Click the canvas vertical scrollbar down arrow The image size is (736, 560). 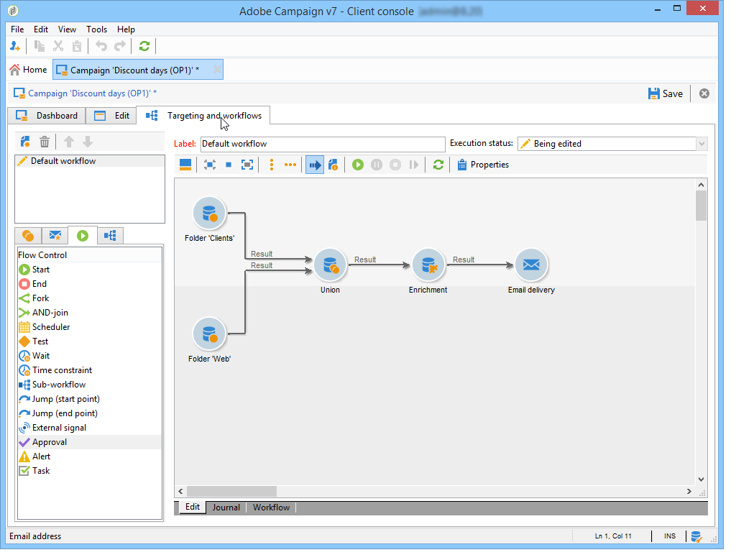[x=701, y=479]
